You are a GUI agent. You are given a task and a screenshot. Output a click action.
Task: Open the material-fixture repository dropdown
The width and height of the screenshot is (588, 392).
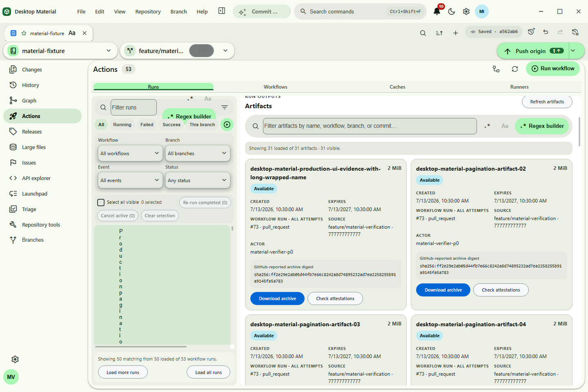pos(60,51)
